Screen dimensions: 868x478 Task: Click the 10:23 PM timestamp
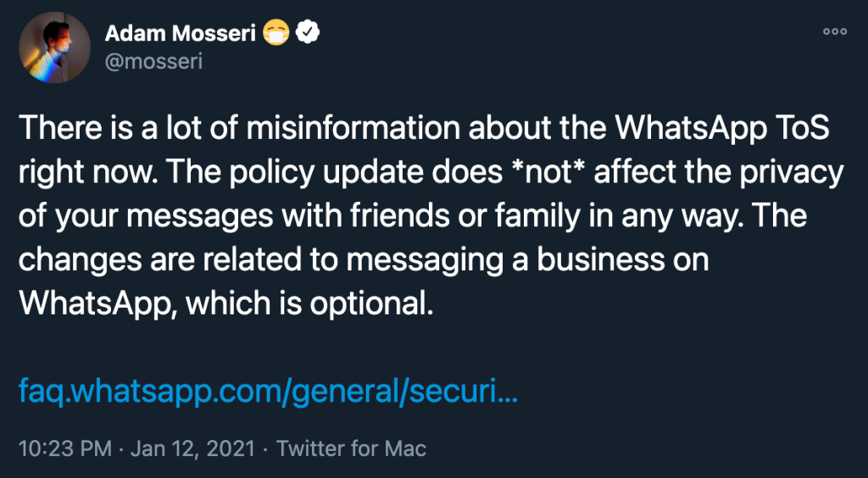coord(65,448)
